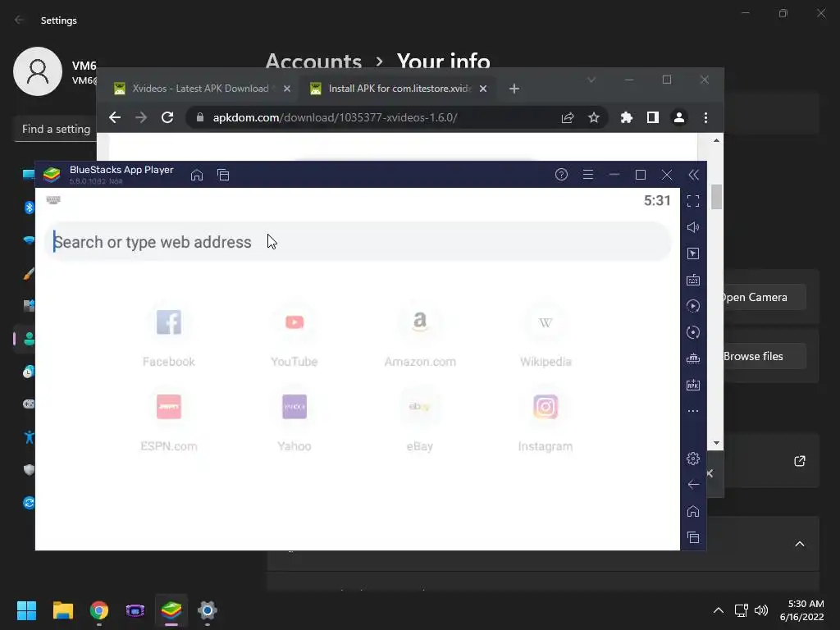Click the rotate/sync icon in BlueStacks sidebar

coord(693,332)
